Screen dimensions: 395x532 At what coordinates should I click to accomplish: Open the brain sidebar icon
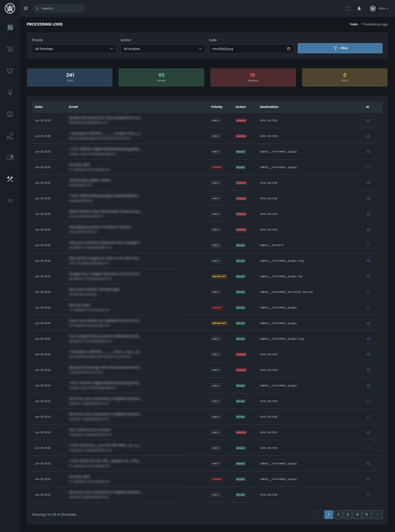coord(10,114)
